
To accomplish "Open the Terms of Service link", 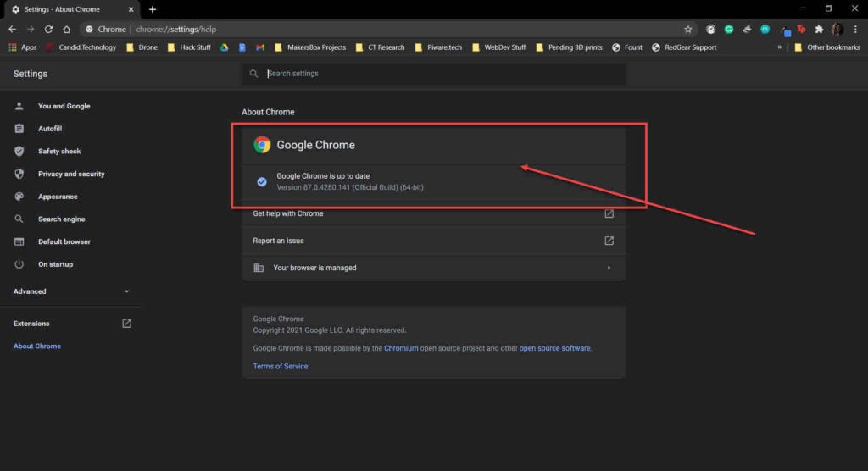I will coord(280,367).
